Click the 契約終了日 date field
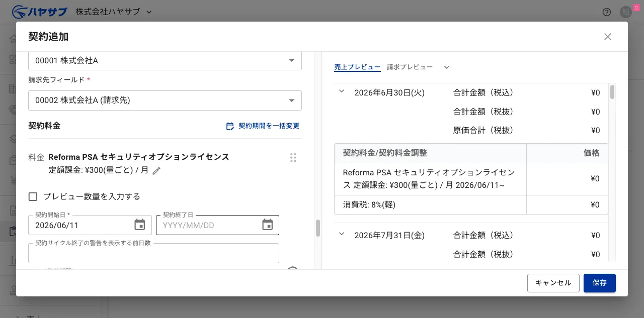This screenshot has height=318, width=644. click(217, 225)
